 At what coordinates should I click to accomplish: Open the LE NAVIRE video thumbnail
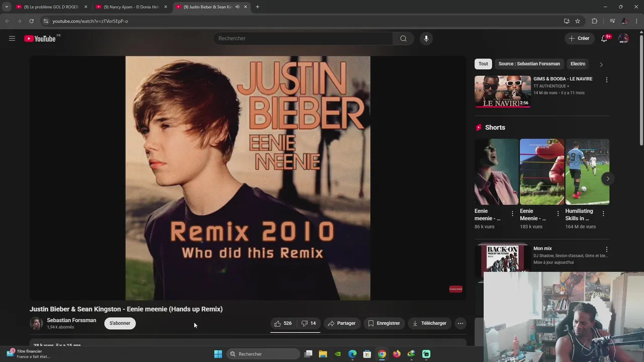[x=503, y=92]
